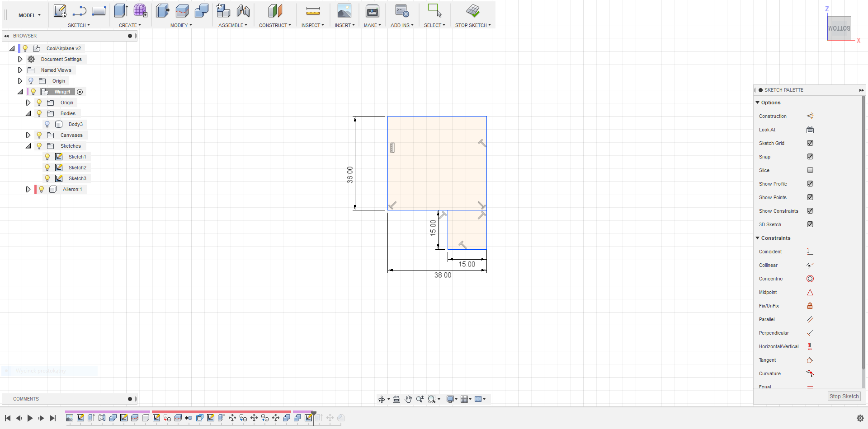Select Sketch3 in the browser
Viewport: 868px width, 429px height.
pyautogui.click(x=77, y=178)
